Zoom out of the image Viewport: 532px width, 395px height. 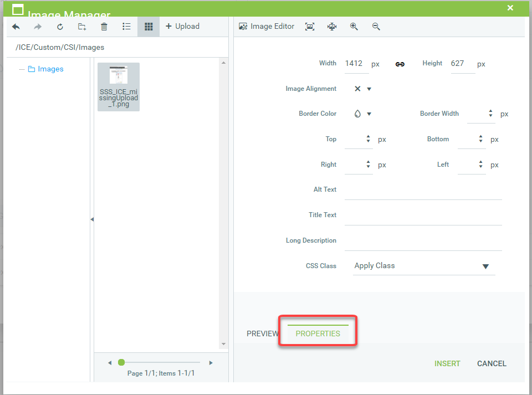[x=376, y=27]
